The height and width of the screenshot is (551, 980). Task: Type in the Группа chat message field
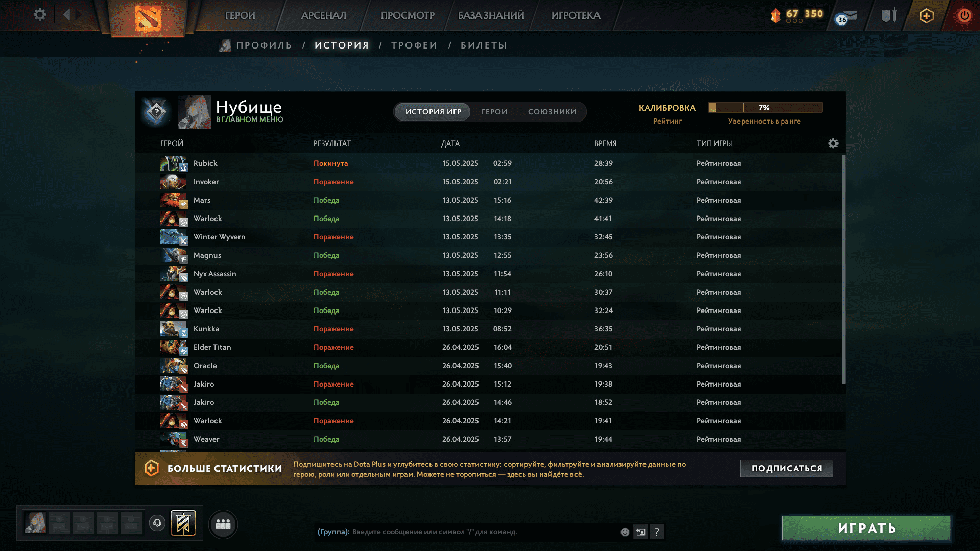480,532
